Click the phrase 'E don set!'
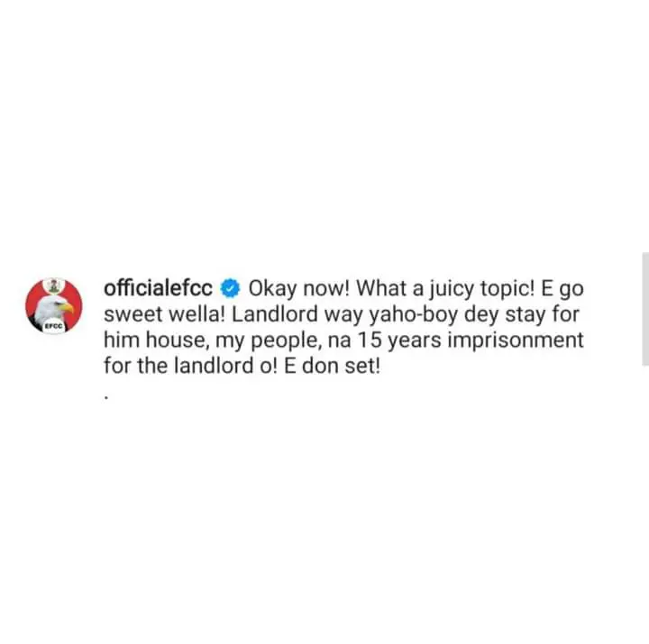Screen dimensions: 649x644 pyautogui.click(x=332, y=366)
